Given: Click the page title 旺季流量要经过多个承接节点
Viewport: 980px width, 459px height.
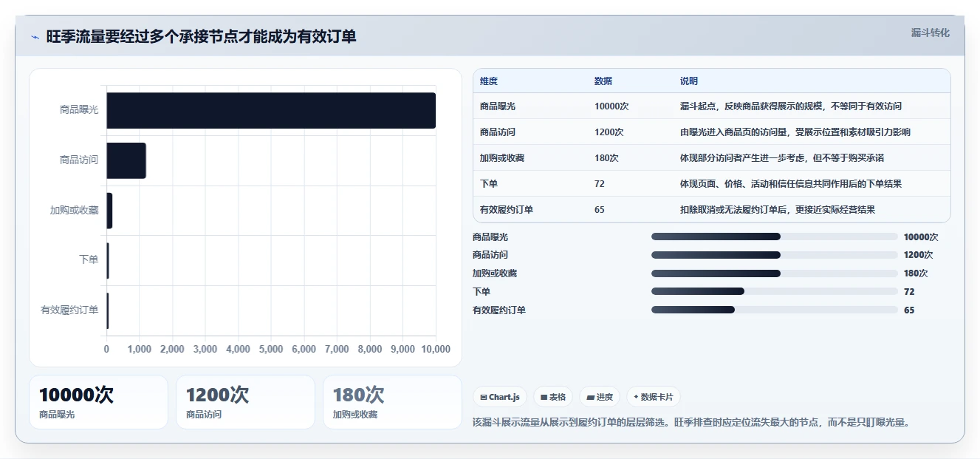Looking at the screenshot, I should click(201, 37).
